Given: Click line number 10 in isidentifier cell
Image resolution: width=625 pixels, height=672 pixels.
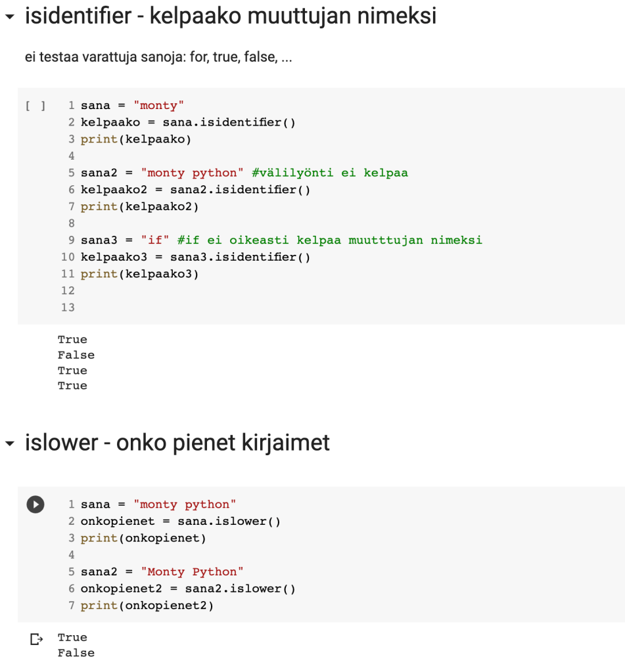Looking at the screenshot, I should click(68, 257).
